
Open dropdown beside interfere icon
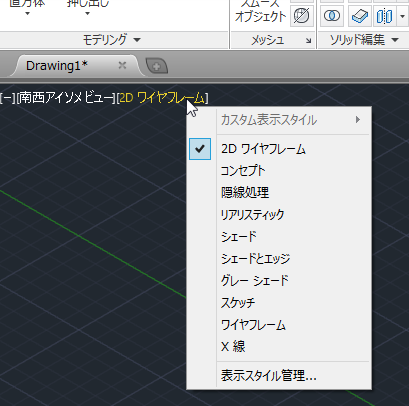[402, 16]
